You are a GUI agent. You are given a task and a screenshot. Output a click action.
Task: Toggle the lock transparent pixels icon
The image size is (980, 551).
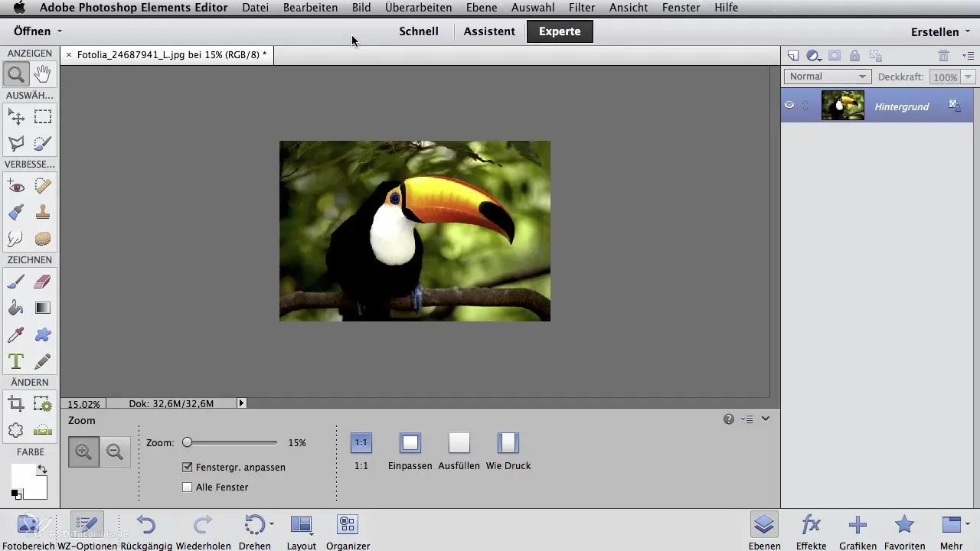[x=876, y=55]
